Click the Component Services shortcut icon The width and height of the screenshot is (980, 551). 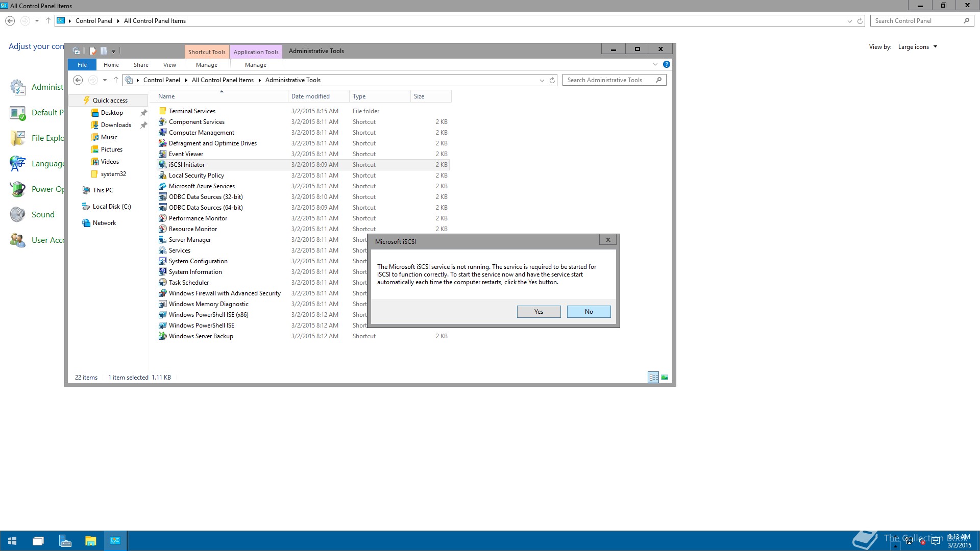pos(162,122)
